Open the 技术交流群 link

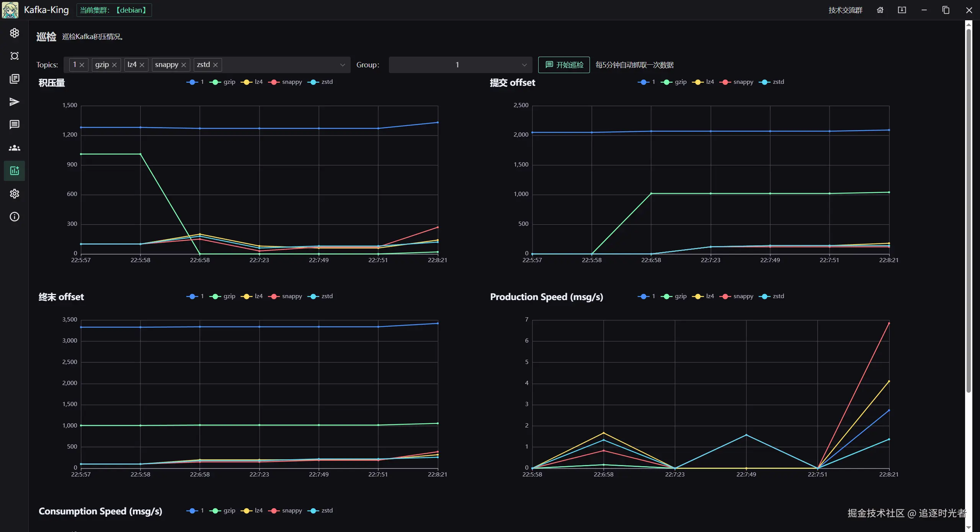845,10
